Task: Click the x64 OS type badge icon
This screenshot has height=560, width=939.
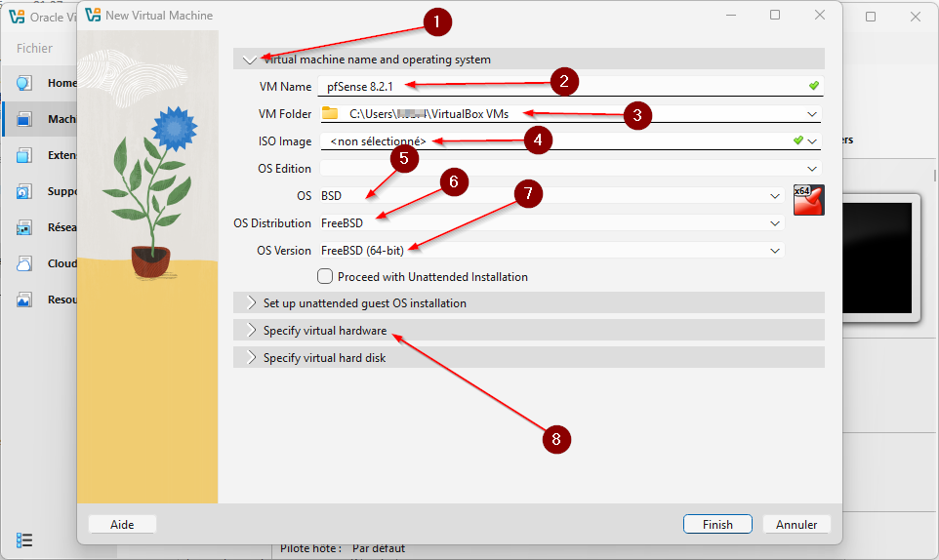Action: [x=808, y=198]
